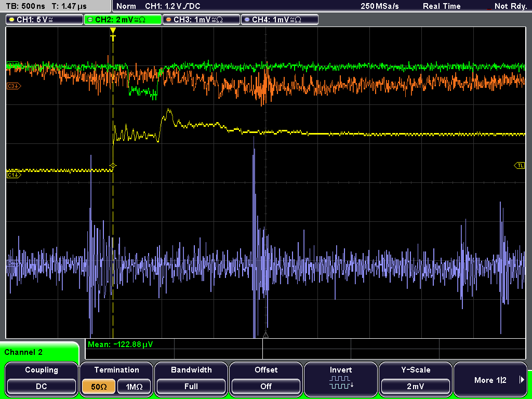Click the yellow trigger position marker at top
This screenshot has height=399, width=532.
click(113, 34)
